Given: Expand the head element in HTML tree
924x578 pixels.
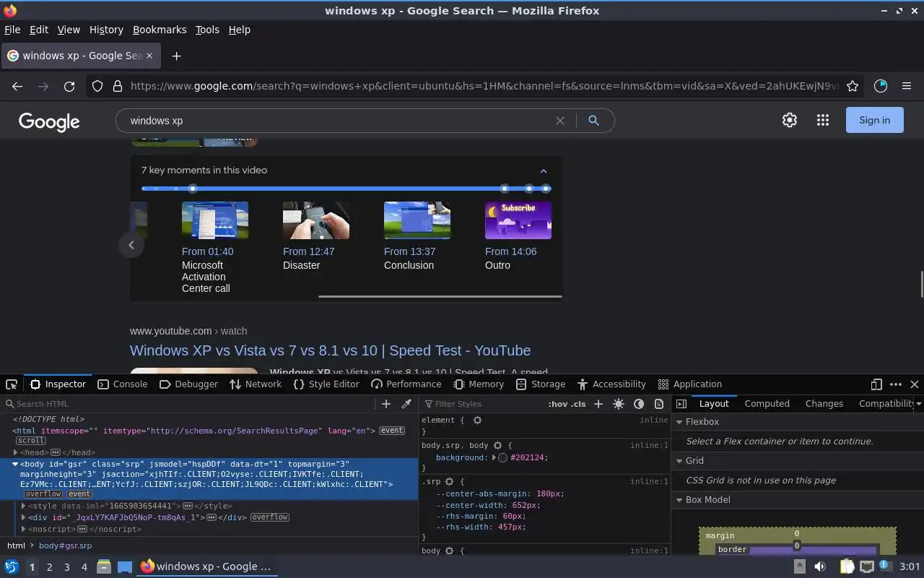Looking at the screenshot, I should [x=15, y=452].
